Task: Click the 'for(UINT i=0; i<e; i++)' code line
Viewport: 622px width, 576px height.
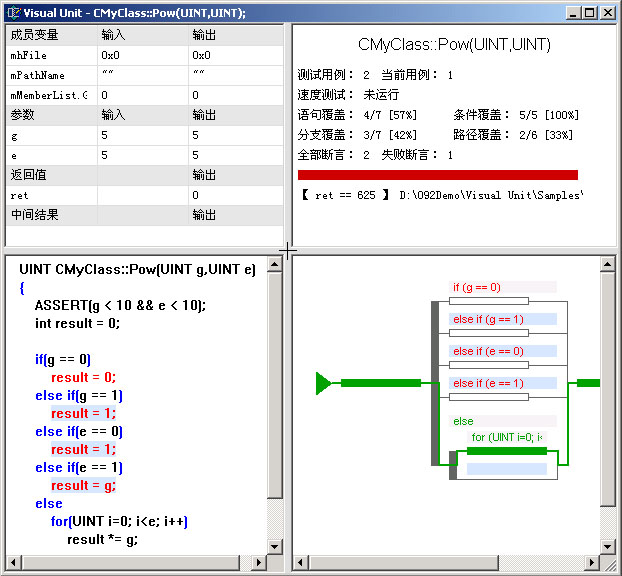Action: [x=119, y=521]
